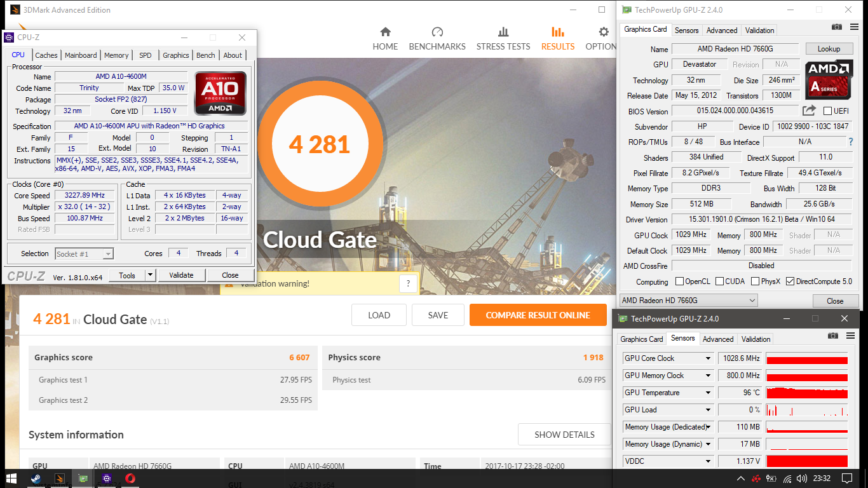This screenshot has height=488, width=868.
Task: Open Opera browser from the taskbar
Action: (x=130, y=478)
